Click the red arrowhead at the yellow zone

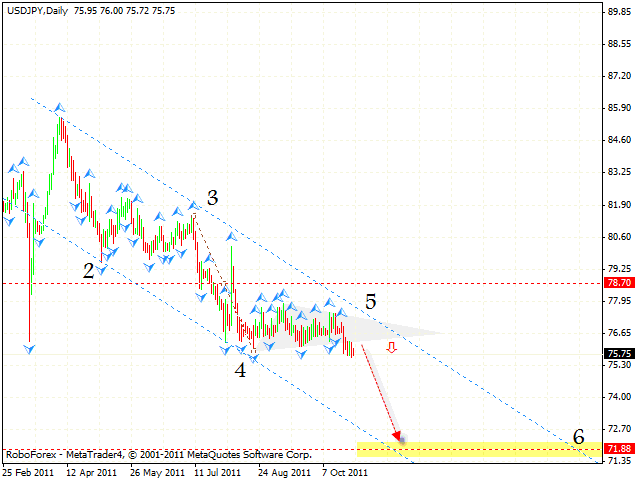(399, 435)
